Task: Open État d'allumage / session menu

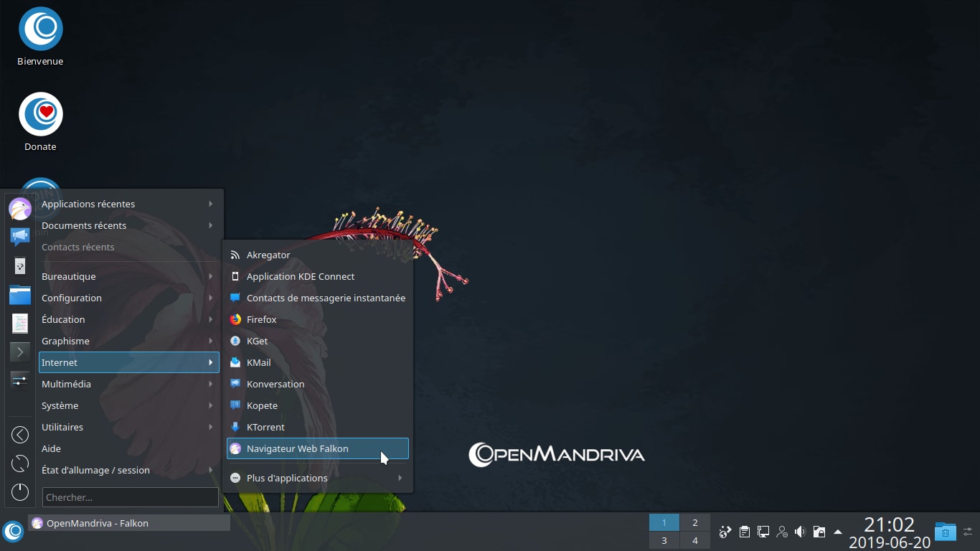Action: pyautogui.click(x=129, y=470)
